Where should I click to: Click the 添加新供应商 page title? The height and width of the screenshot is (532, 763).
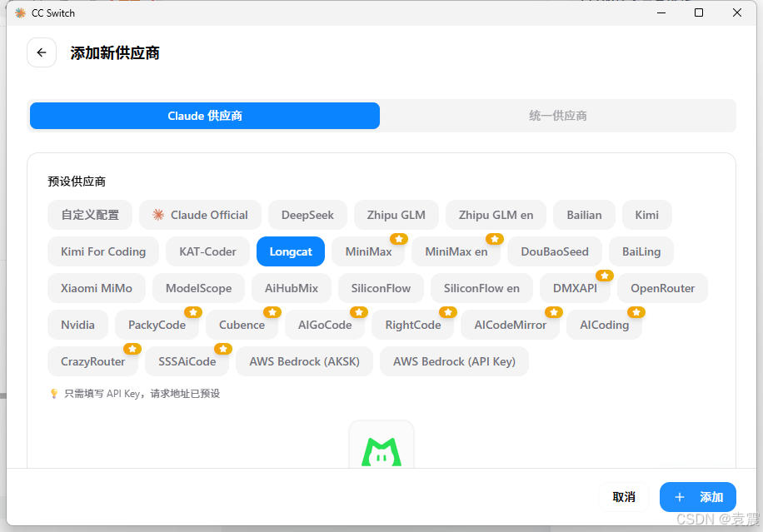coord(115,52)
